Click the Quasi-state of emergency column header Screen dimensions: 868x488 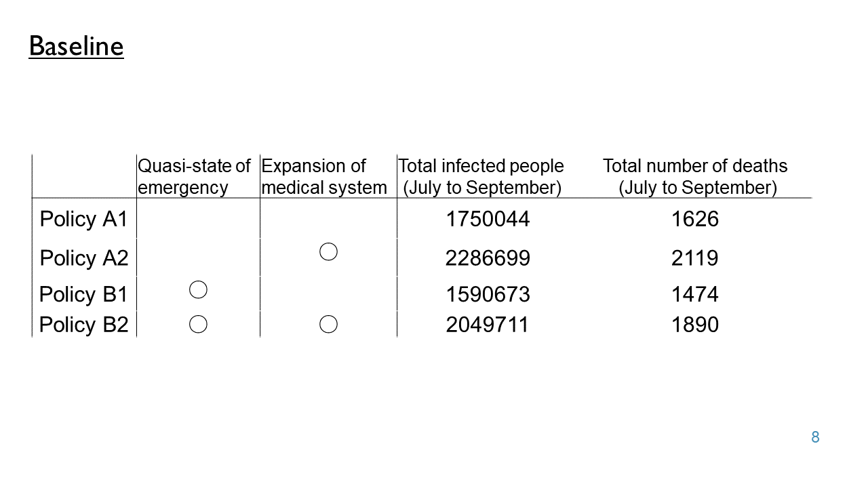195,177
